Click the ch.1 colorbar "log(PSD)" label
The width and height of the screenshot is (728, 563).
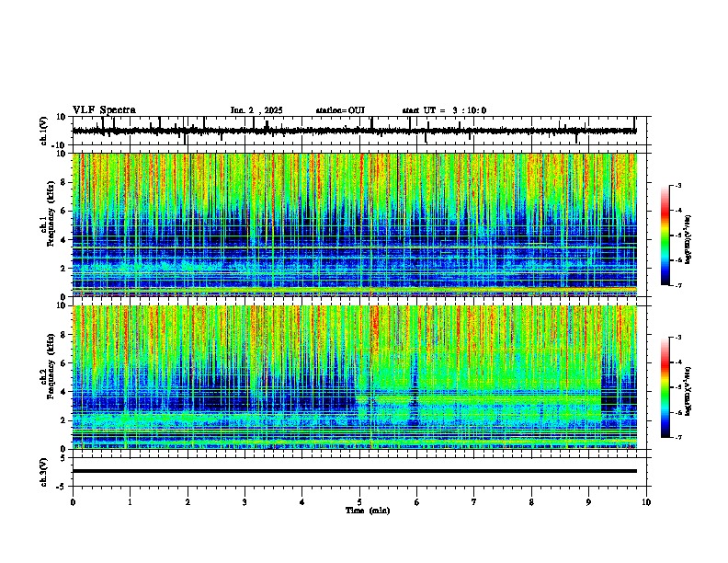click(688, 240)
